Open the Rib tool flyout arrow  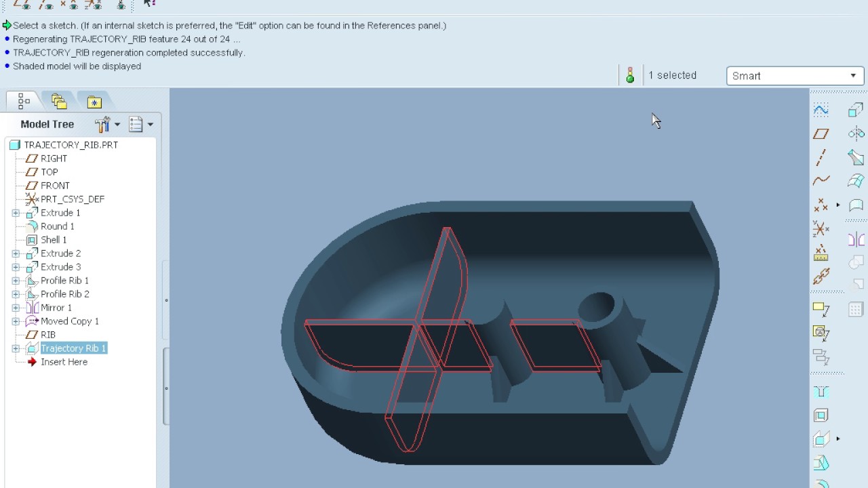(838, 439)
